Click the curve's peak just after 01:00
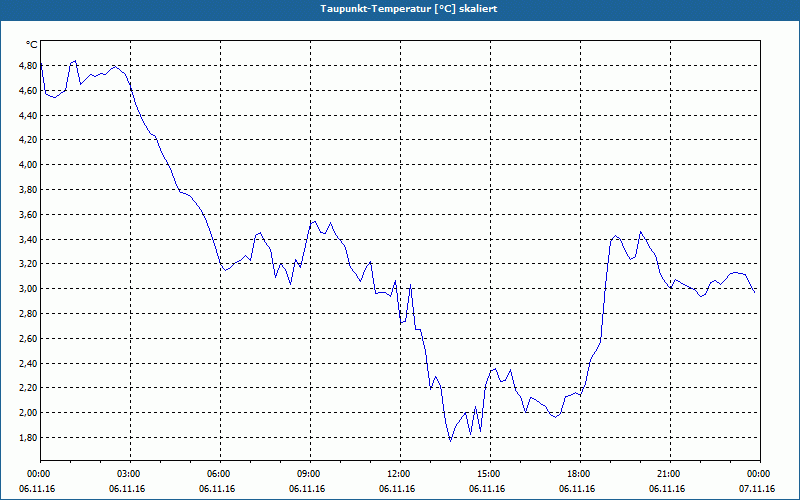The image size is (800, 500). pos(75,61)
